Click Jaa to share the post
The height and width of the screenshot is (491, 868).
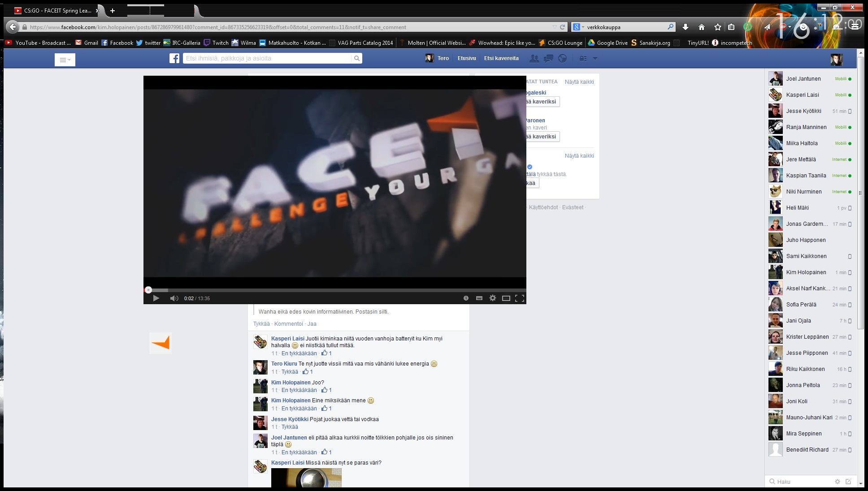pyautogui.click(x=312, y=324)
